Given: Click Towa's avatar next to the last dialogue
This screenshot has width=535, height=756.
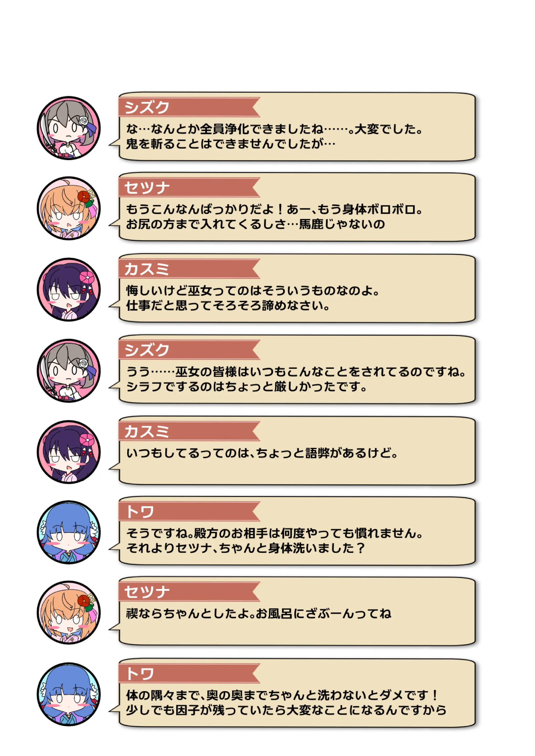Looking at the screenshot, I should 68,694.
